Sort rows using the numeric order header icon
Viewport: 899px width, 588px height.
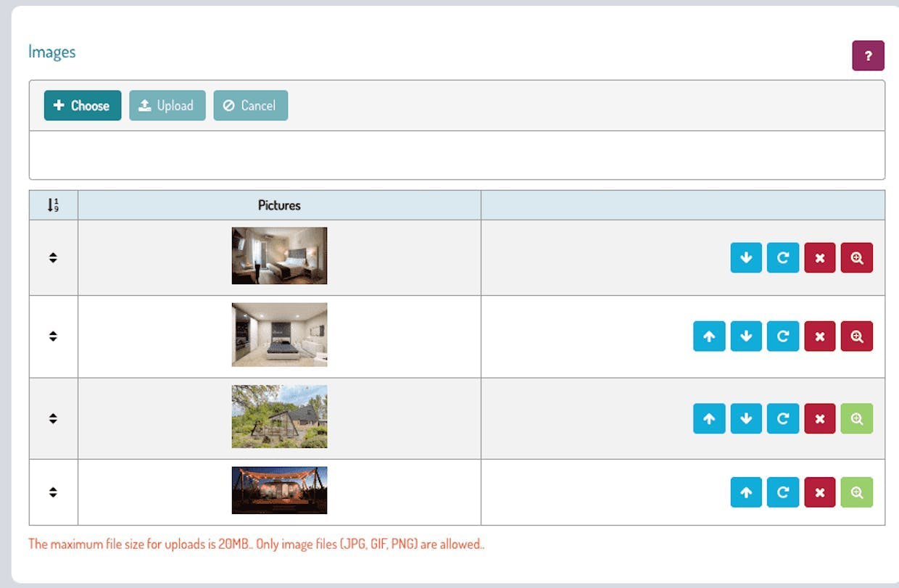[53, 205]
